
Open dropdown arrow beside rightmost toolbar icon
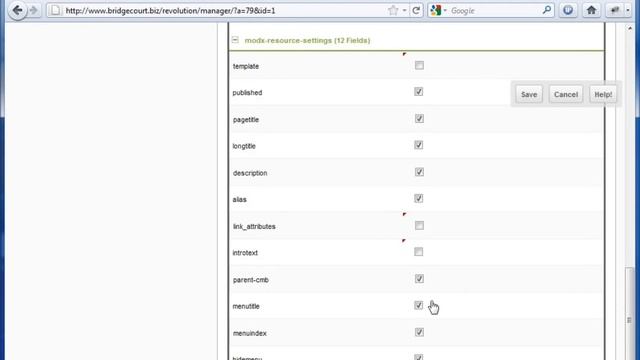[x=628, y=11]
